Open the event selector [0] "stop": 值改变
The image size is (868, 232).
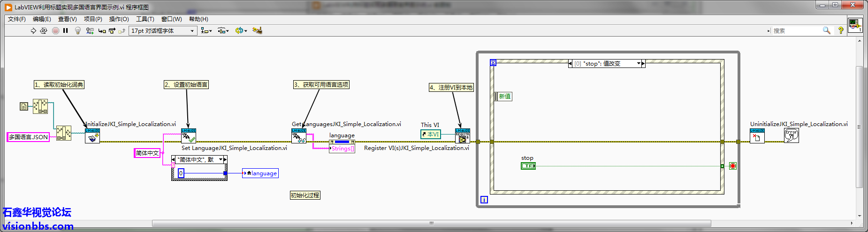coord(607,64)
